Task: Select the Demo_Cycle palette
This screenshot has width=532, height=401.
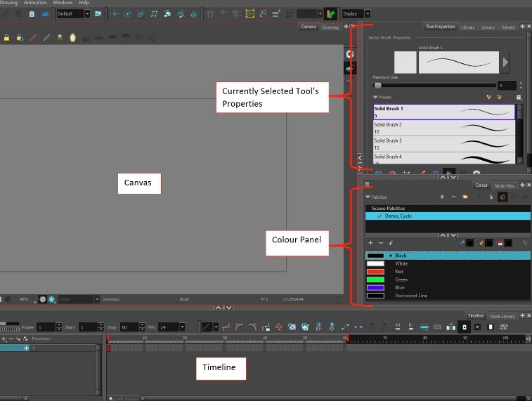Action: pos(448,216)
